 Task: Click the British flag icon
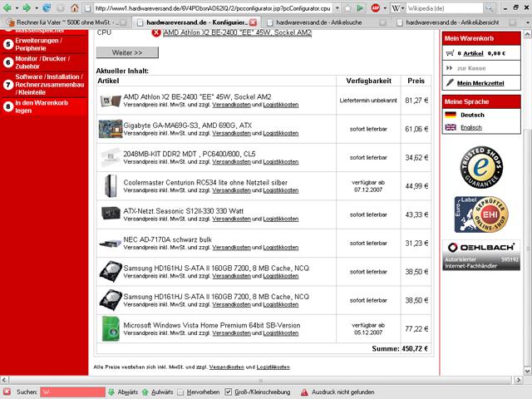tap(451, 127)
